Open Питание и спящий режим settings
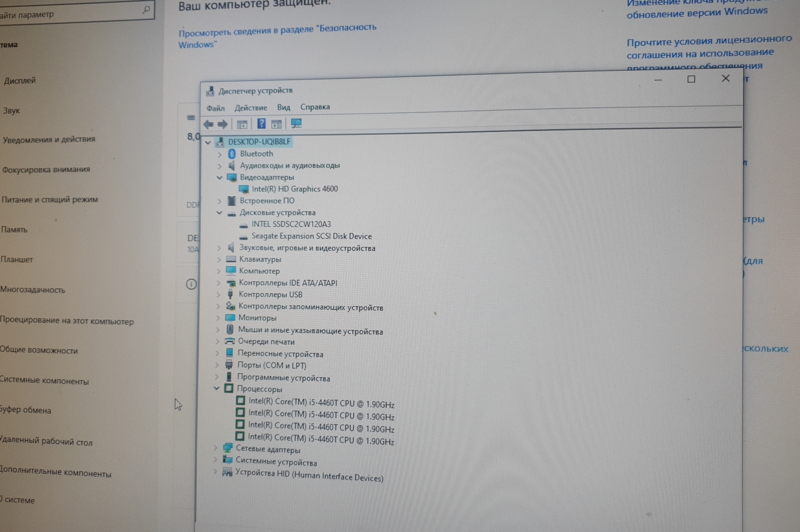Viewport: 800px width, 532px height. click(49, 199)
